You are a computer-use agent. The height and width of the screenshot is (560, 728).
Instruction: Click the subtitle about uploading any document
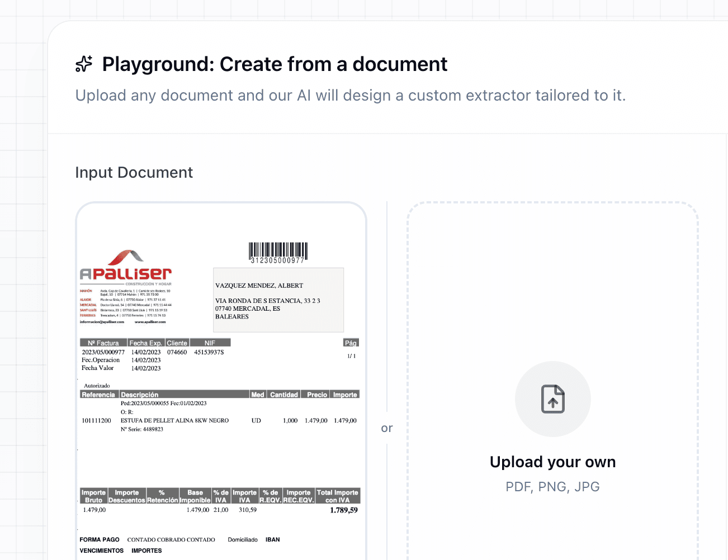click(x=351, y=96)
